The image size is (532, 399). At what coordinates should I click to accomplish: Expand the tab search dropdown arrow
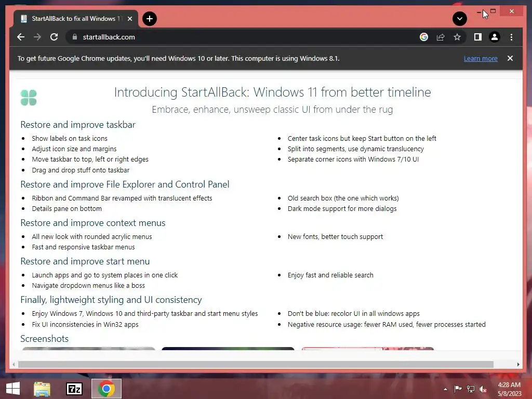coord(460,19)
